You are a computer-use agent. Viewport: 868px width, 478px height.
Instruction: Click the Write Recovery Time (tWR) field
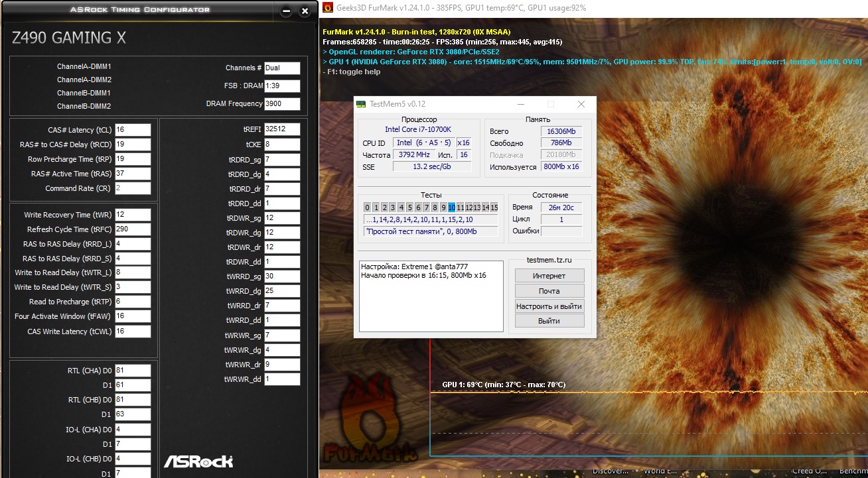pos(133,215)
